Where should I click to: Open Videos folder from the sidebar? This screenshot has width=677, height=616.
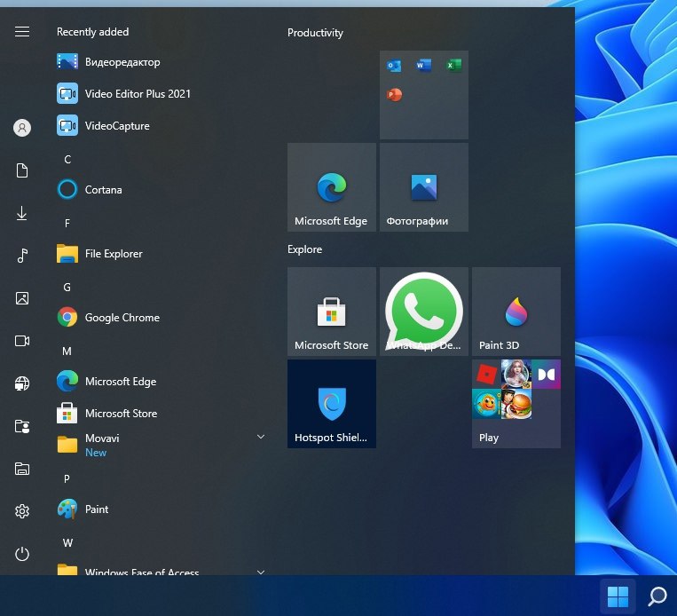[x=22, y=341]
